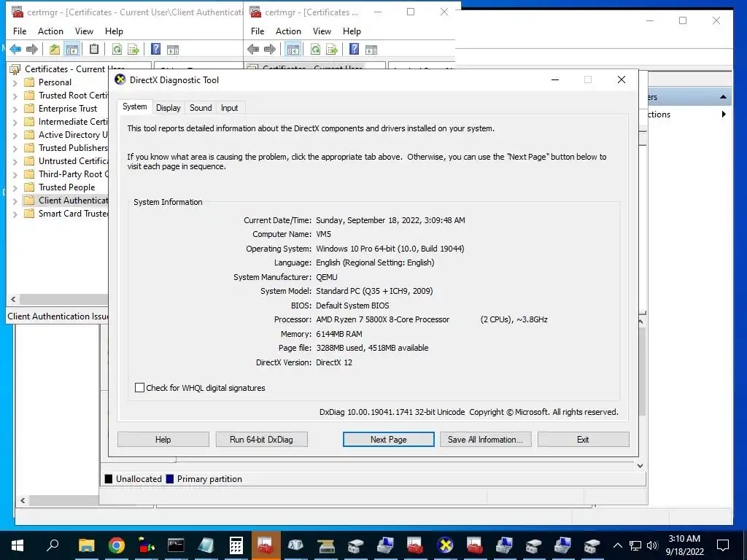Expand the Trusted Root Certification folder
The height and width of the screenshot is (560, 747).
15,96
